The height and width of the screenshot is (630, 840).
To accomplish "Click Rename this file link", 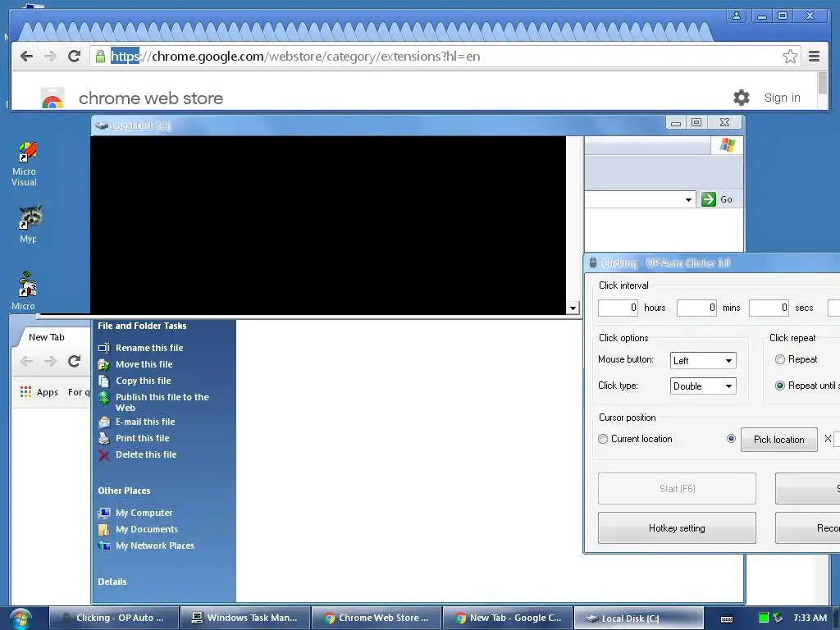I will coord(149,348).
